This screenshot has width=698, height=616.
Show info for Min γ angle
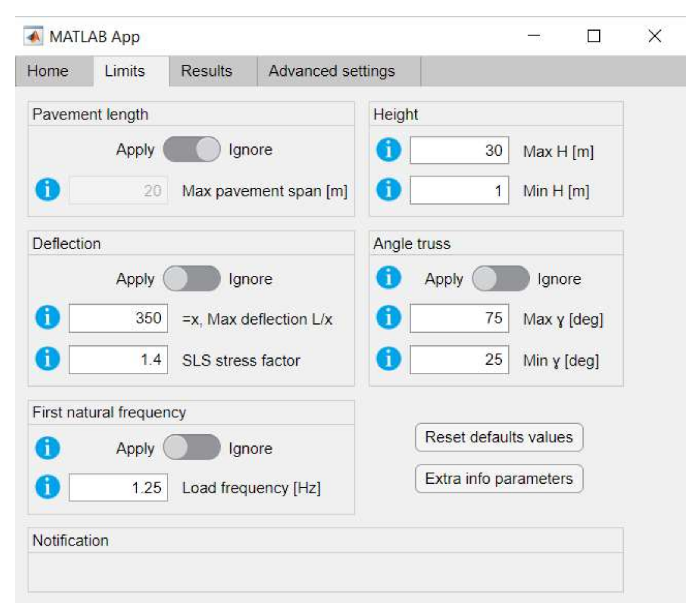[x=388, y=359]
